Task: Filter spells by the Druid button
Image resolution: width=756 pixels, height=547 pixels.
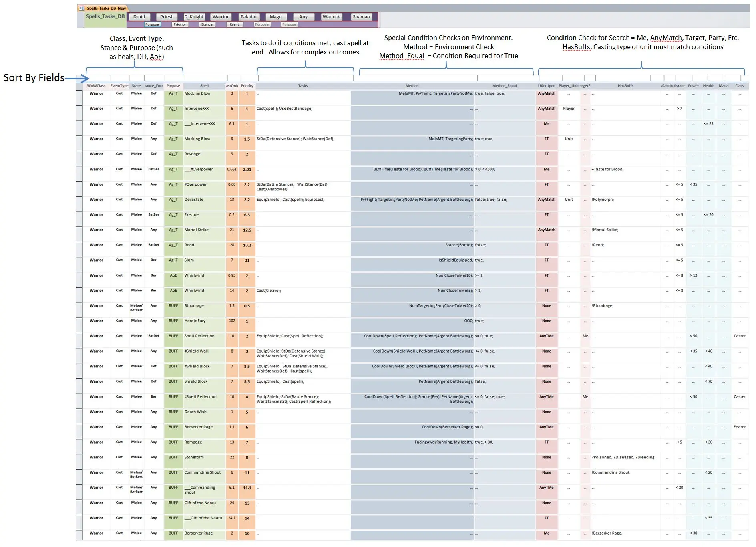Action: coord(139,17)
